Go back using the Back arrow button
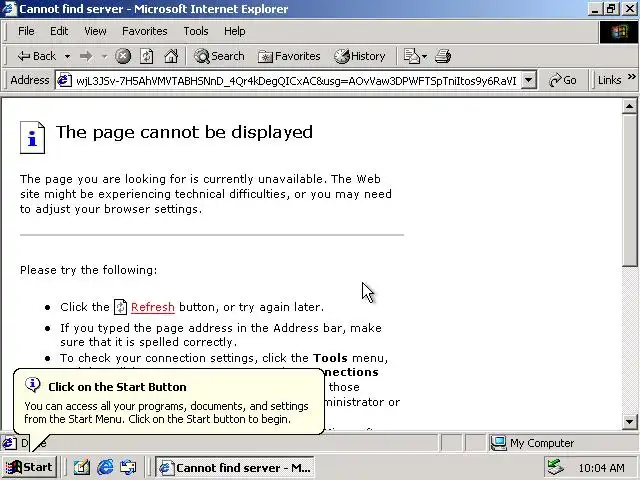The height and width of the screenshot is (480, 640). coord(36,56)
